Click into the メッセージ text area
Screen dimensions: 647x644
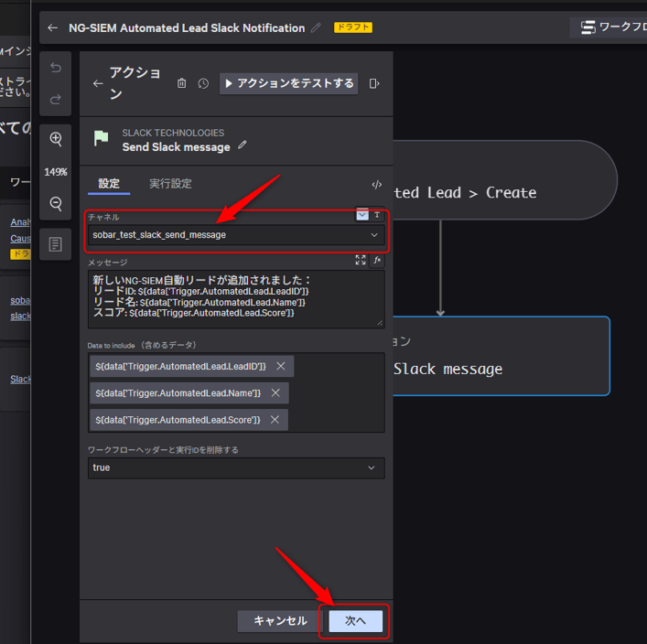click(x=236, y=299)
